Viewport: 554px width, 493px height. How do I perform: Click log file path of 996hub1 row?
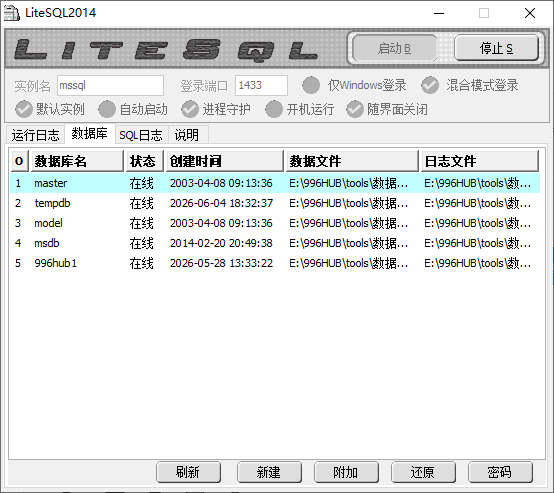(x=477, y=263)
